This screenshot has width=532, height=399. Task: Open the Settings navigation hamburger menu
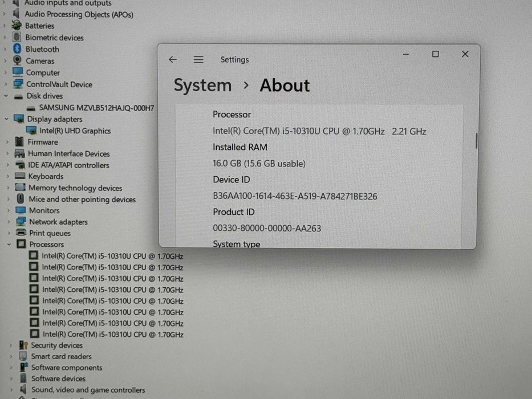click(198, 60)
